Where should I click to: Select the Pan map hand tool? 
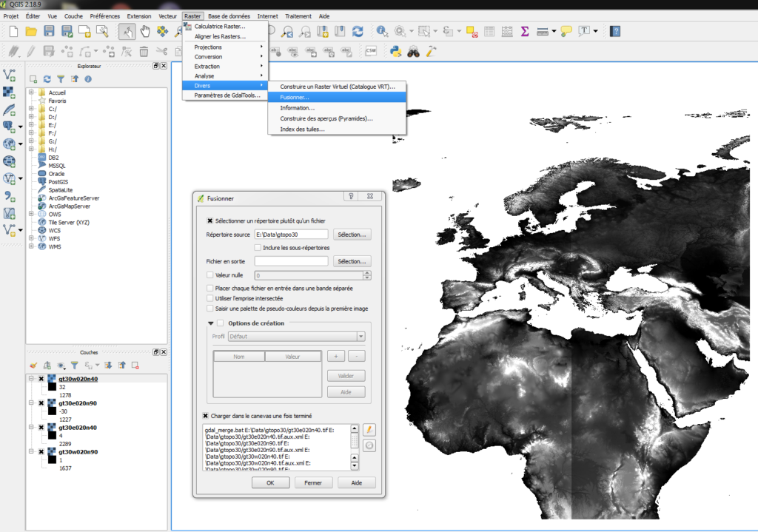point(145,31)
